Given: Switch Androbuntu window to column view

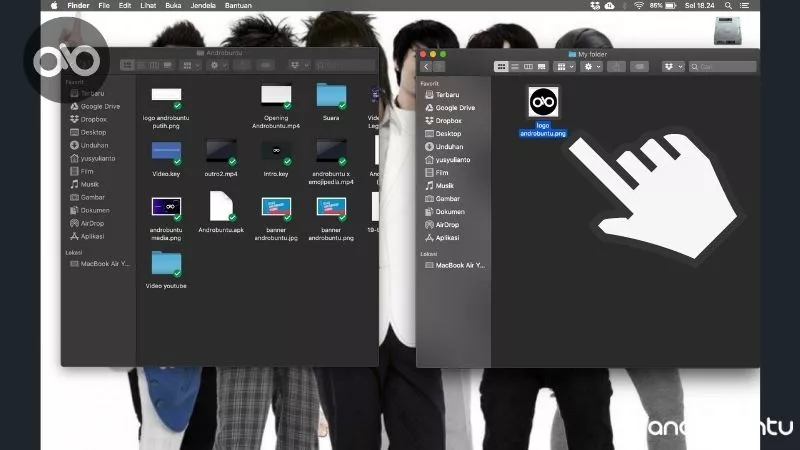Looking at the screenshot, I should tap(154, 65).
